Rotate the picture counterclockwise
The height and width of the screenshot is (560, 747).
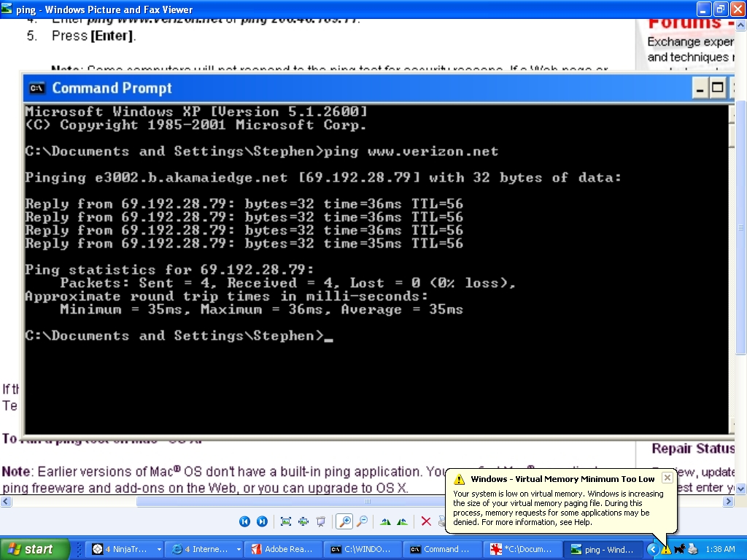(402, 521)
